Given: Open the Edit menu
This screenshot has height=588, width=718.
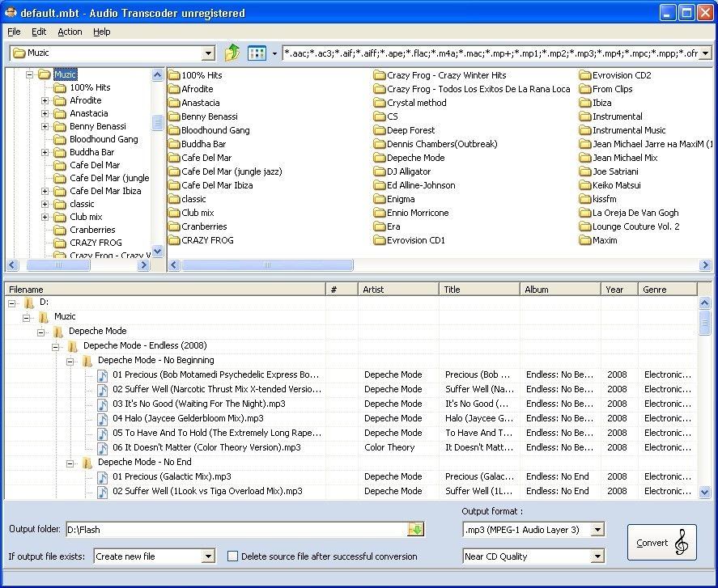Looking at the screenshot, I should coord(39,32).
